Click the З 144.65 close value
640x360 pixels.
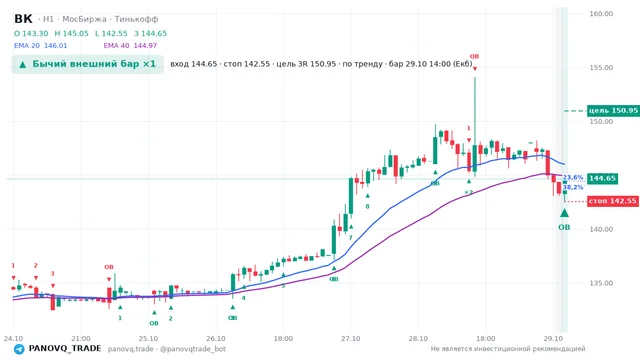pos(151,33)
